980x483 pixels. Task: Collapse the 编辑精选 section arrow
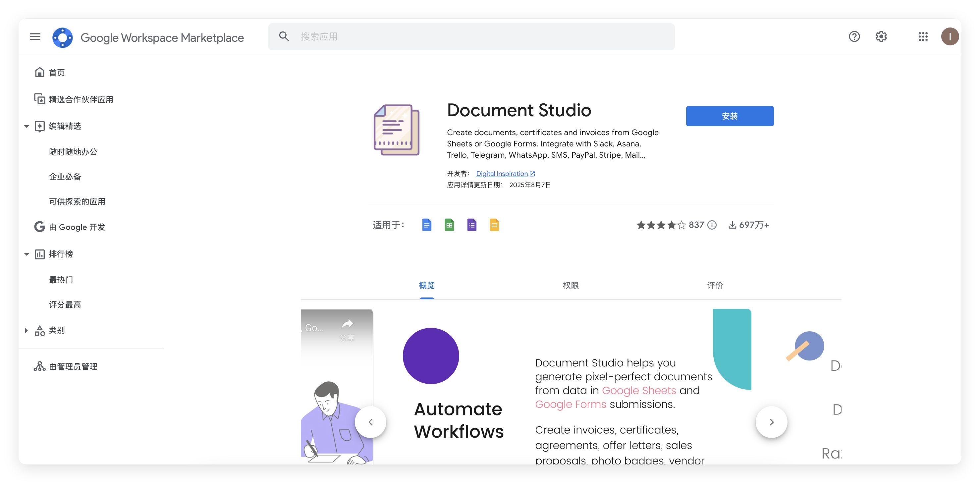(x=27, y=126)
